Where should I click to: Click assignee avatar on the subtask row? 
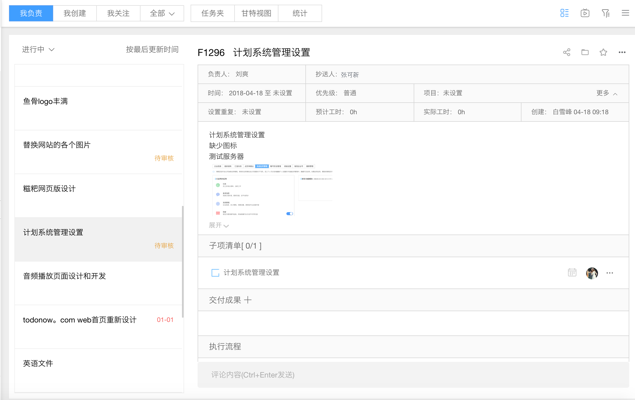592,272
